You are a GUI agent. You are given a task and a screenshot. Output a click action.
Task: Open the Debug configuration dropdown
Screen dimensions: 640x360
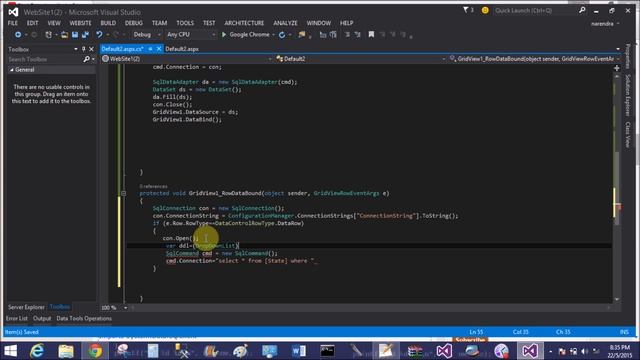point(146,35)
